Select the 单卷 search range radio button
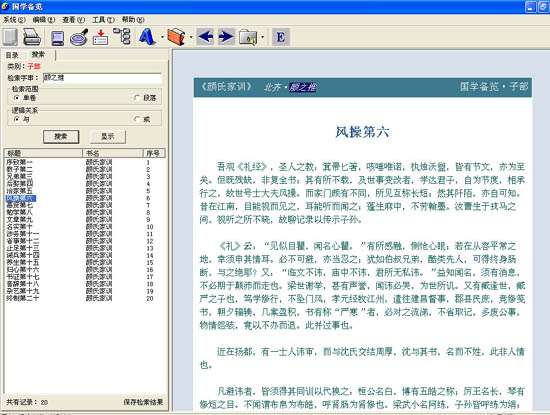This screenshot has height=415, width=550. 16,98
